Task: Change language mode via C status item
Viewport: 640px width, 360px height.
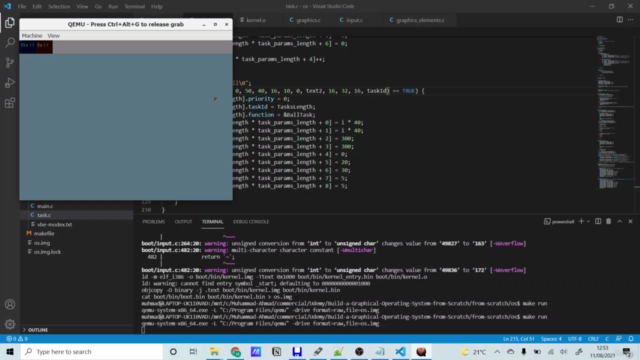Action: (x=607, y=339)
